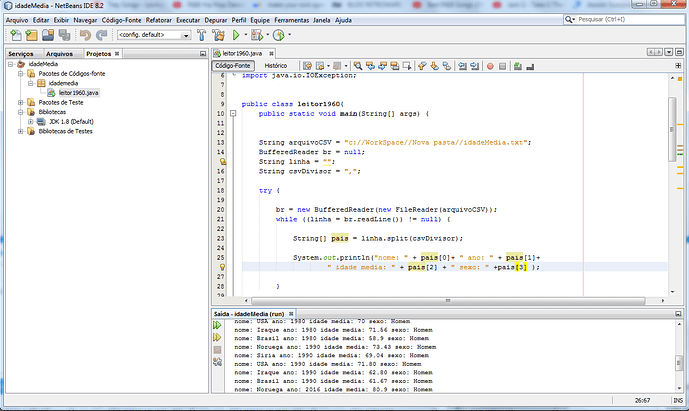Open dropdown arrow next to Profile Project
Image resolution: width=689 pixels, height=411 pixels.
(x=289, y=35)
